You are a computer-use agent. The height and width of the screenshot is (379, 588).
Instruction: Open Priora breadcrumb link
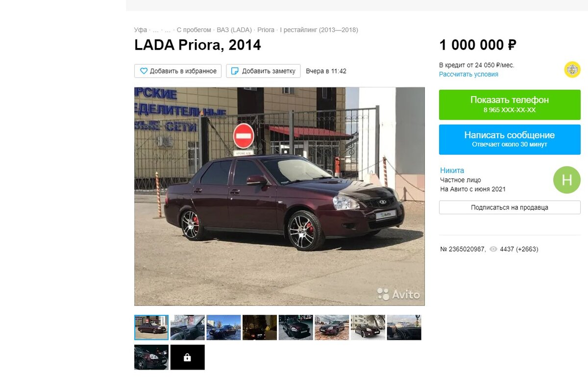click(266, 30)
